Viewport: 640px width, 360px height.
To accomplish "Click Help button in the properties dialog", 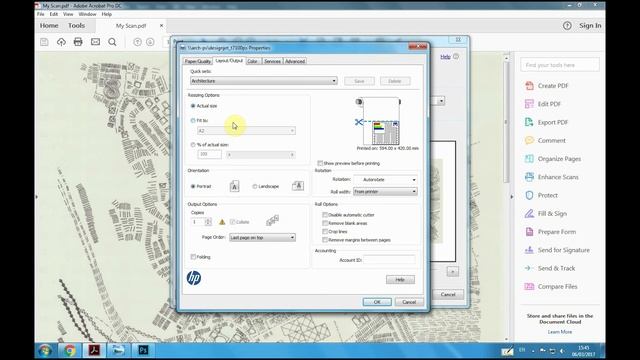I will click(400, 280).
